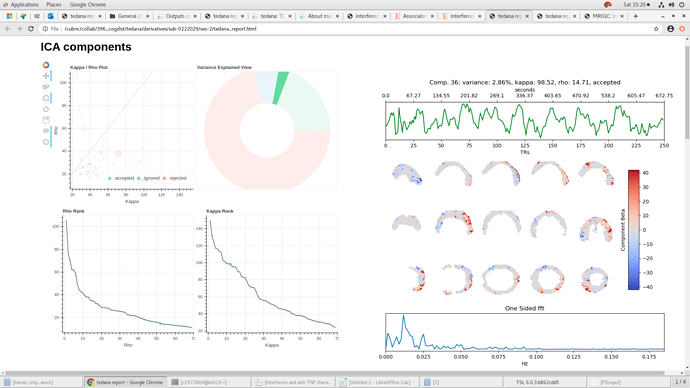Toggle the Pan tool in plot toolbar
690x388 pixels.
(46, 76)
